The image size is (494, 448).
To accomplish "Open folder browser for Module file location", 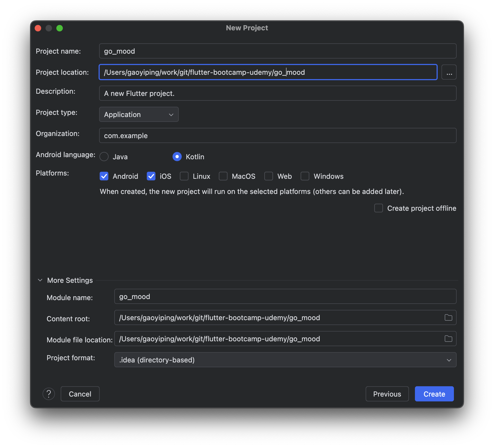I will click(x=448, y=339).
